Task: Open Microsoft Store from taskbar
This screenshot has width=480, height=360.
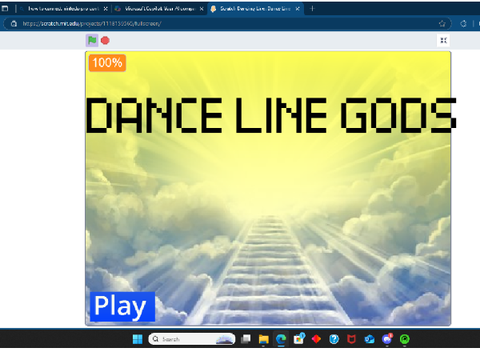Action: [x=299, y=339]
